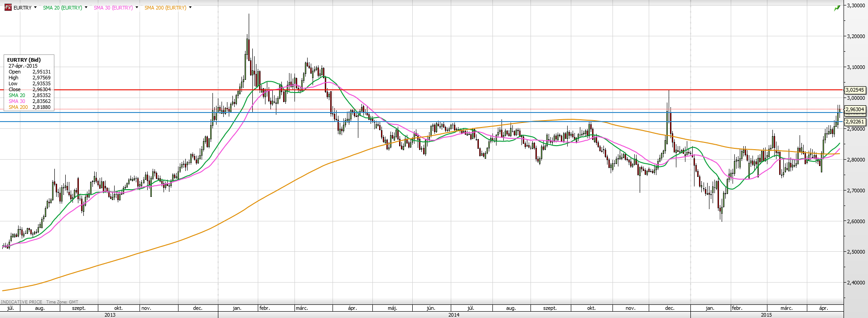
Task: Click the 2,50000 price axis label
Action: tap(856, 252)
